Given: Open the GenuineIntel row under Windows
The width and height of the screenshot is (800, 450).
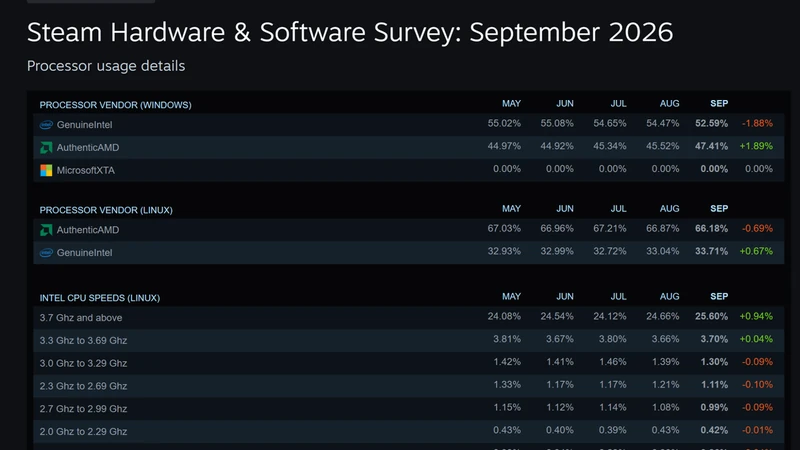Looking at the screenshot, I should pyautogui.click(x=408, y=124).
